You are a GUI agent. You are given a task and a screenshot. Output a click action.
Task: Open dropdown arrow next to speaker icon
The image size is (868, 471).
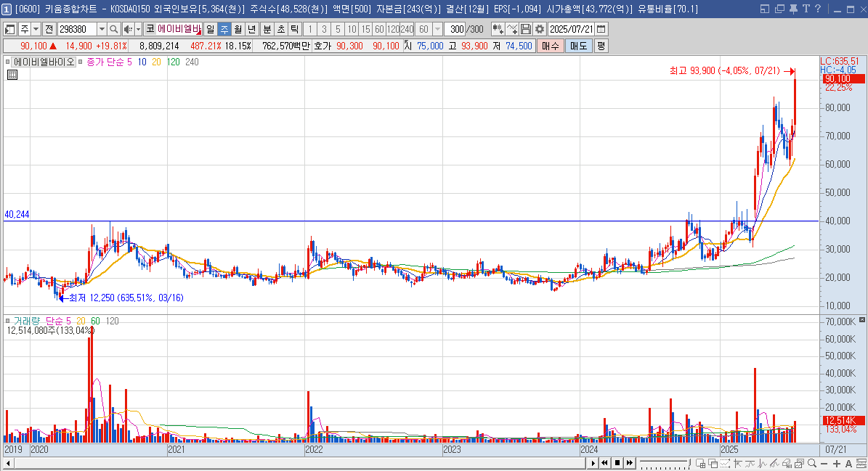point(138,29)
